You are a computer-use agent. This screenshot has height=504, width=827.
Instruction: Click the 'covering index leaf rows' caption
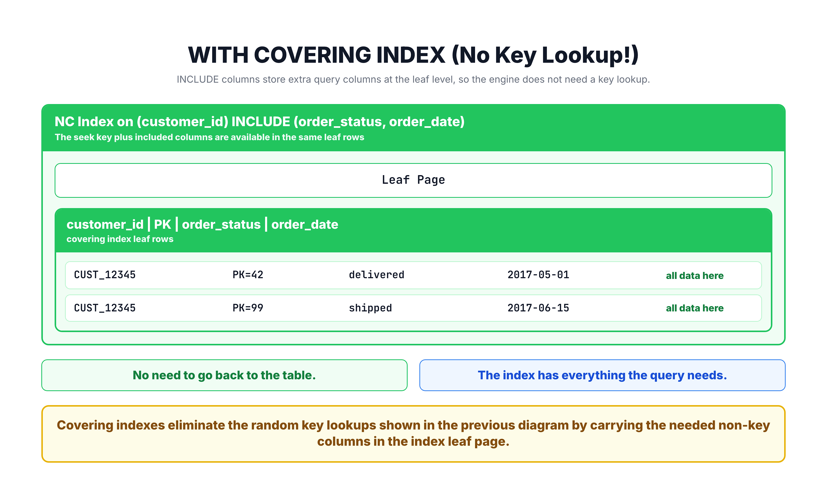pos(120,239)
